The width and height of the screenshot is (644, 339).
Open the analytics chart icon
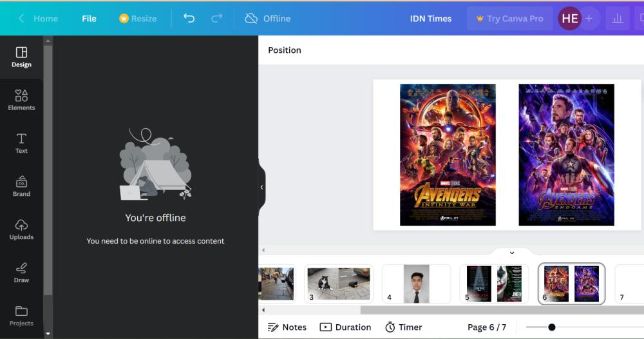coord(618,19)
